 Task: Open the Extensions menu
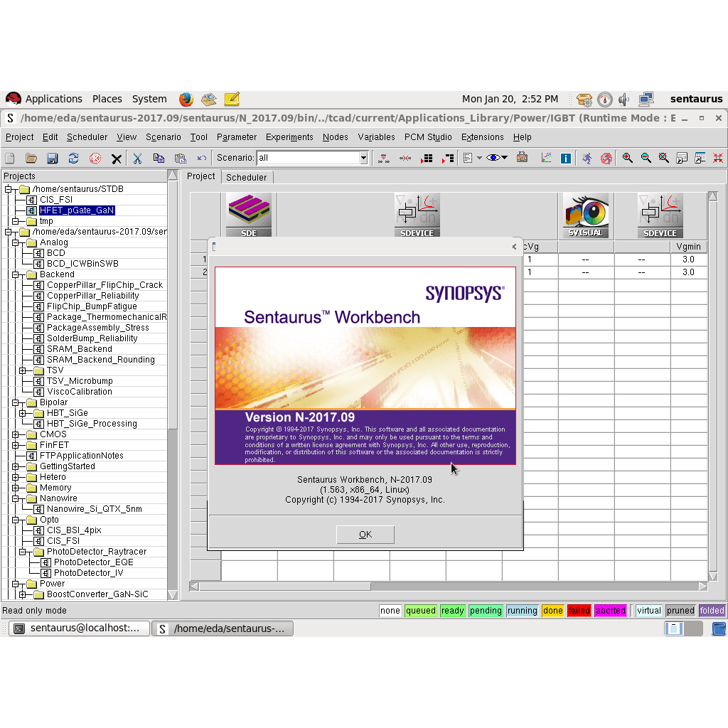483,137
